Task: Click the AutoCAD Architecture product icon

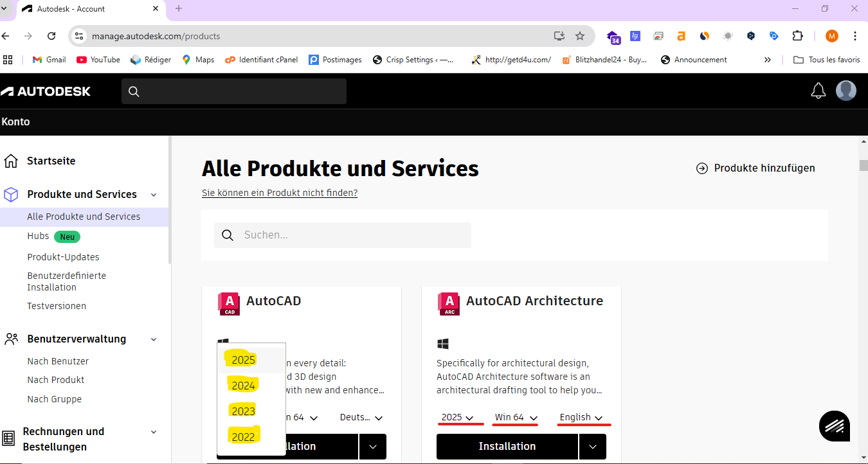Action: tap(448, 303)
